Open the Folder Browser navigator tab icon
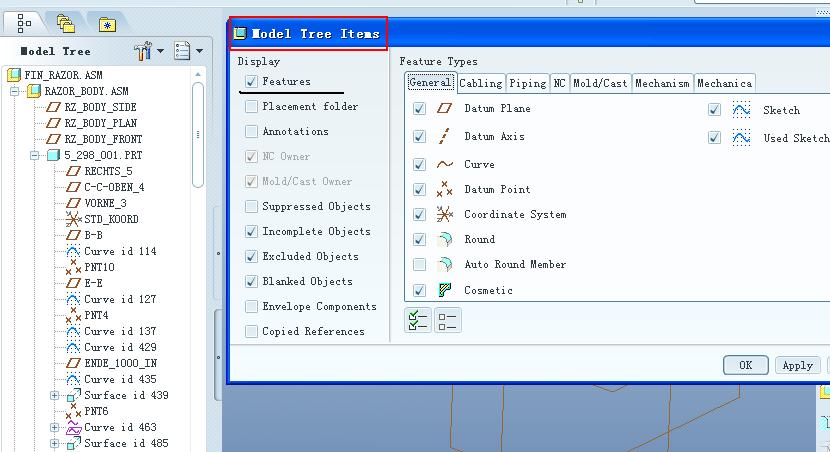The width and height of the screenshot is (830, 452). click(65, 23)
